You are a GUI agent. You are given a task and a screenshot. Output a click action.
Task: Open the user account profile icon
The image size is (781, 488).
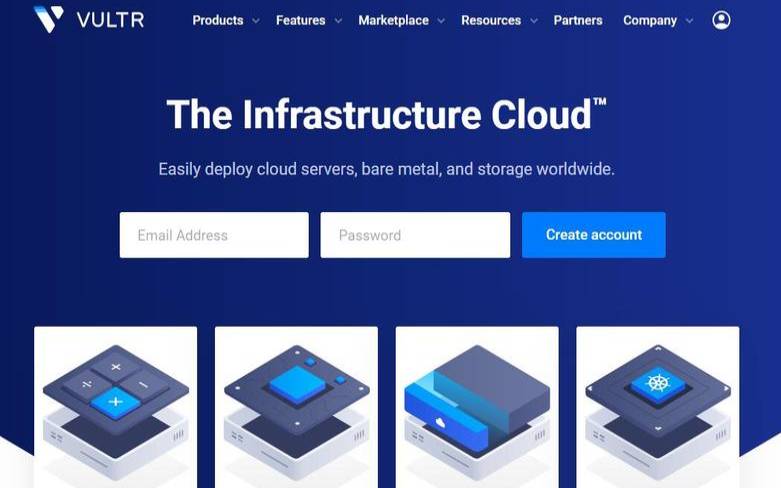click(x=721, y=20)
